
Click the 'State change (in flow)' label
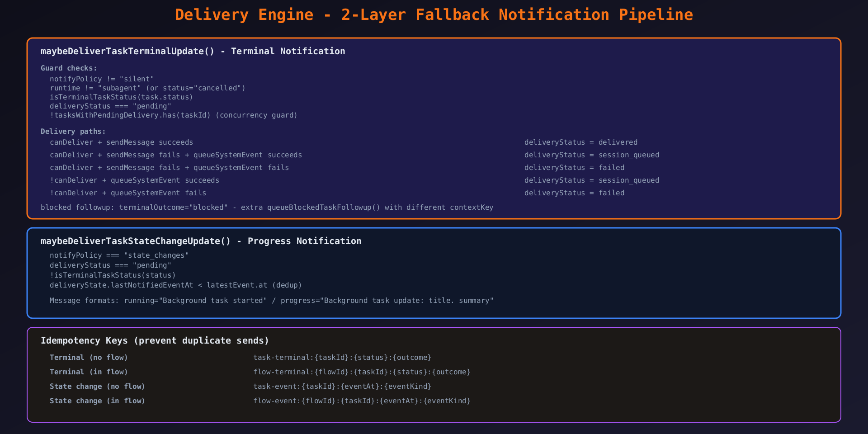click(98, 401)
